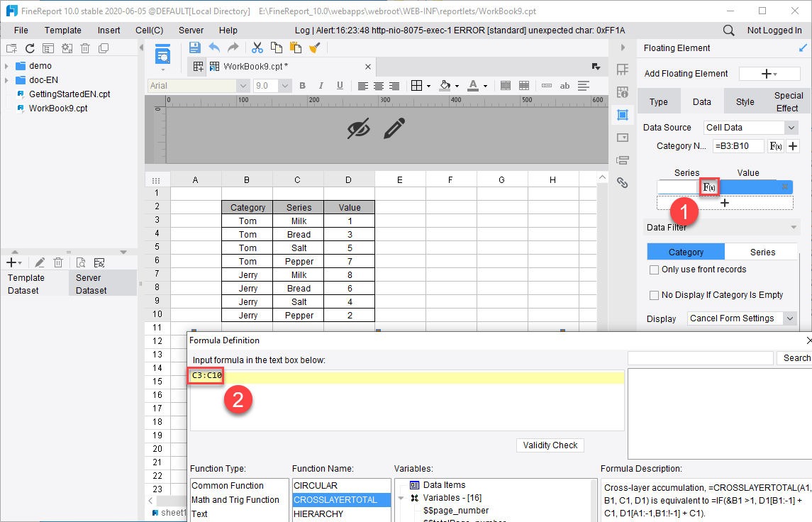Expand the doc-EN folder
Screen dimensions: 812x522
[x=6, y=80]
